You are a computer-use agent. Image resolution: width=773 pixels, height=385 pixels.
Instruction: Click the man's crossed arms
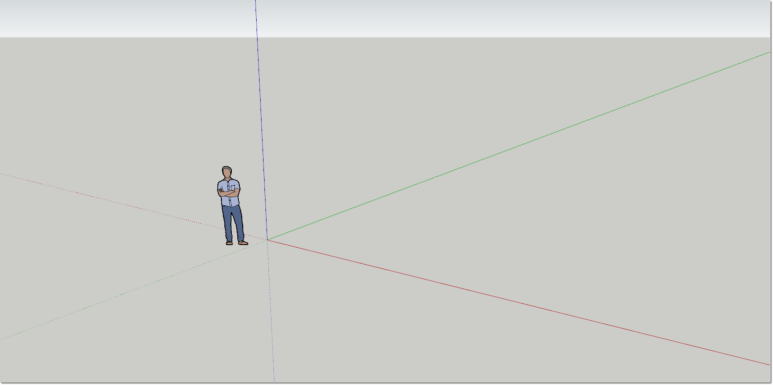point(228,193)
